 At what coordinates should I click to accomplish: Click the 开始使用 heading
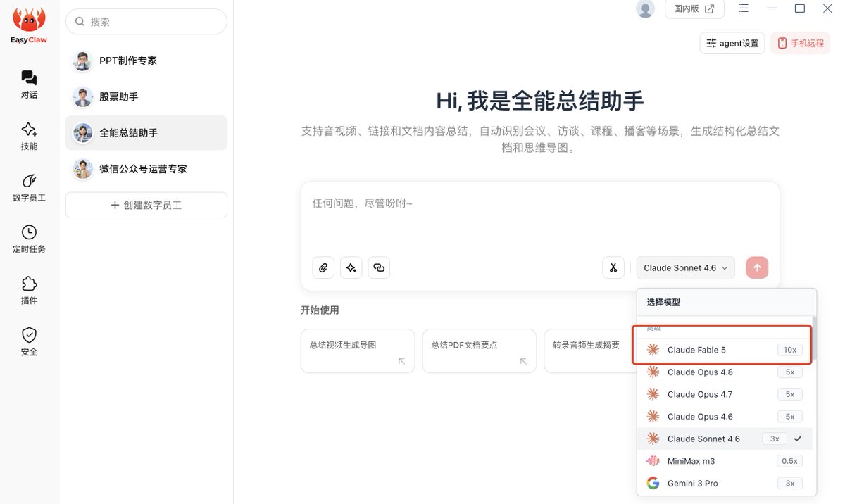point(320,310)
